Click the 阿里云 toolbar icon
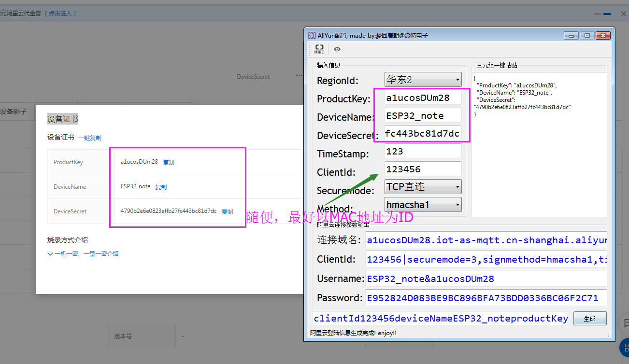The width and height of the screenshot is (629, 364). point(319,49)
